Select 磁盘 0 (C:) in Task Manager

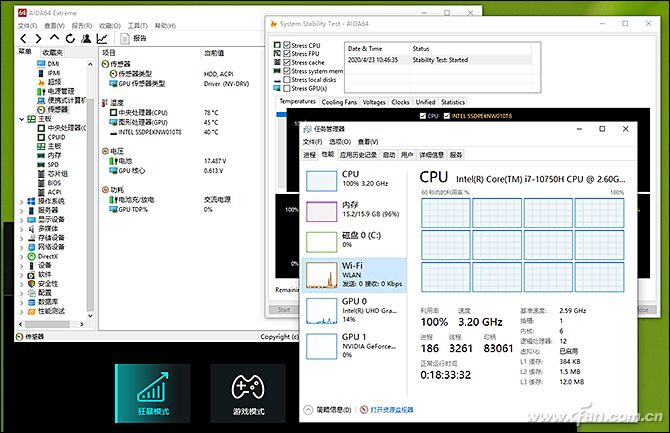pyautogui.click(x=354, y=241)
